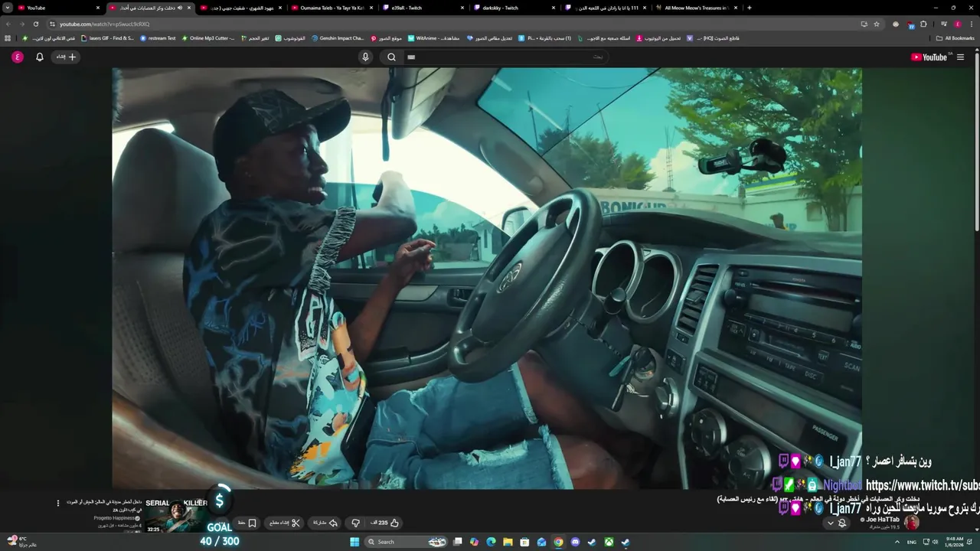The width and height of the screenshot is (980, 551).
Task: Open the Windows Start menu
Action: tap(354, 542)
